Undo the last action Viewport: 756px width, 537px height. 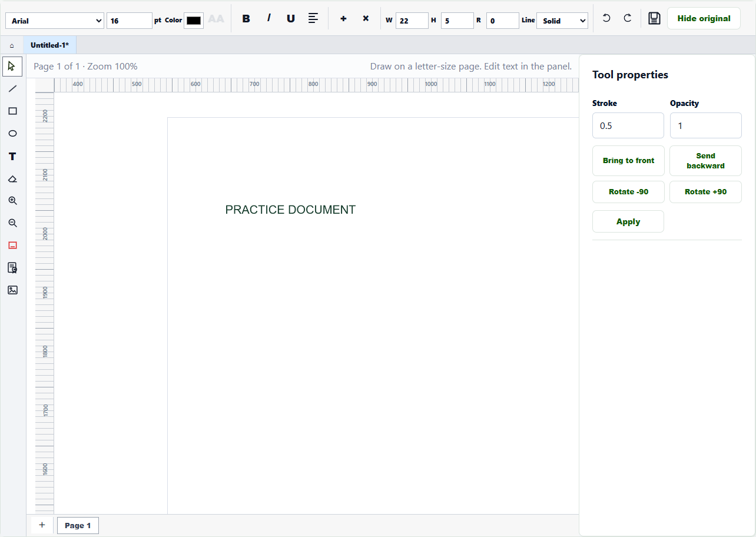click(606, 18)
